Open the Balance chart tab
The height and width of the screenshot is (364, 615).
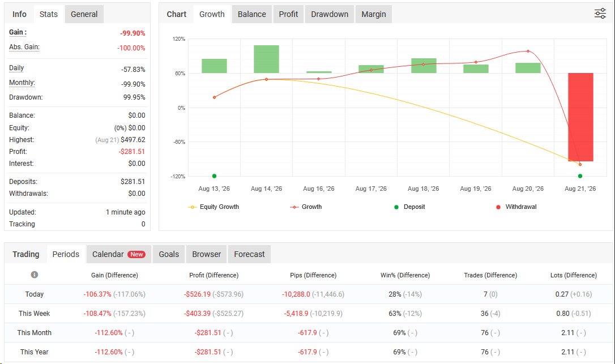pyautogui.click(x=252, y=14)
